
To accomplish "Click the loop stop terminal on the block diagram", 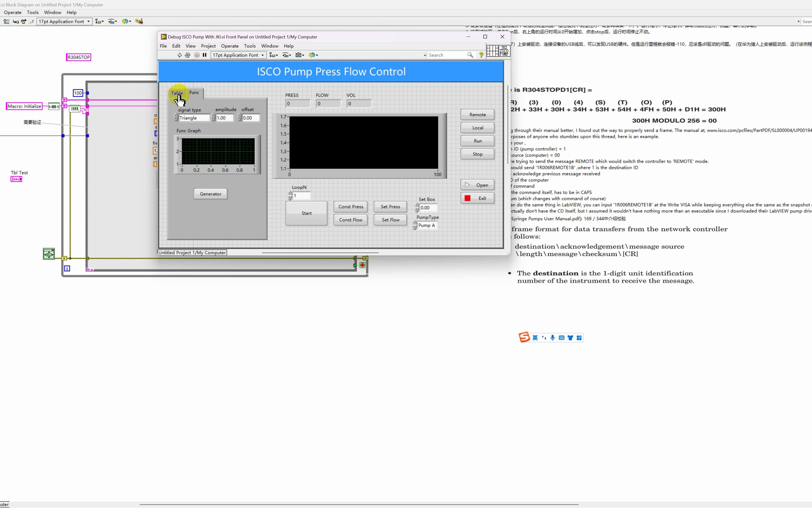I will click(x=362, y=265).
